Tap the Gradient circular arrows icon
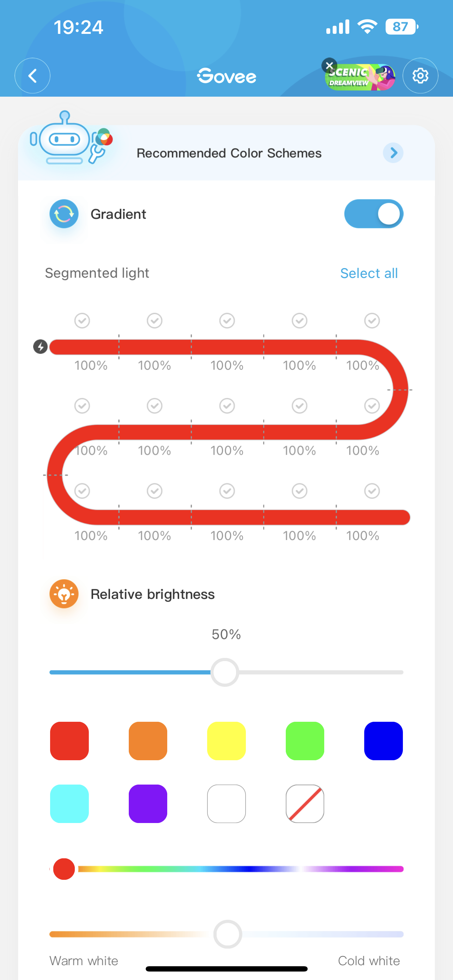The height and width of the screenshot is (980, 453). coord(64,214)
